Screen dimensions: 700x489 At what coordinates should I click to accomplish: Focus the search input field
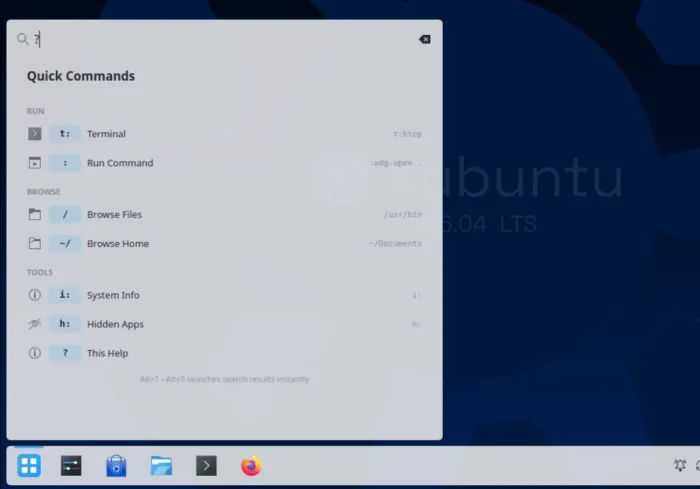[223, 39]
